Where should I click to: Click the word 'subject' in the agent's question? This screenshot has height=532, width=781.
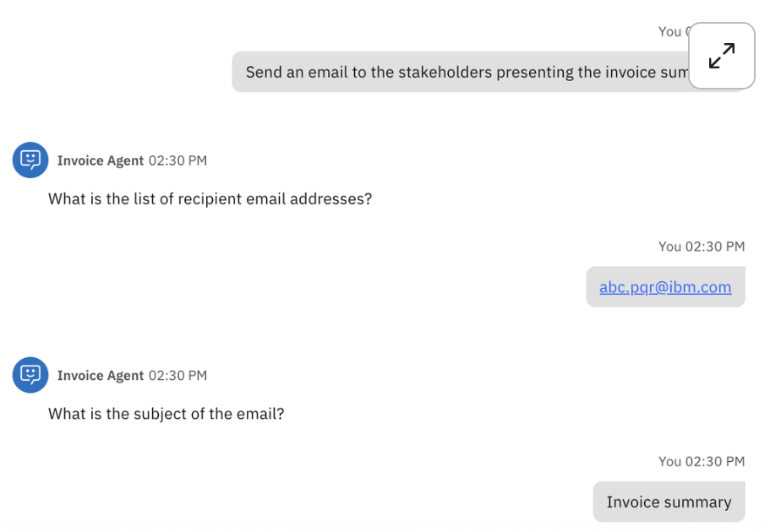coord(161,415)
